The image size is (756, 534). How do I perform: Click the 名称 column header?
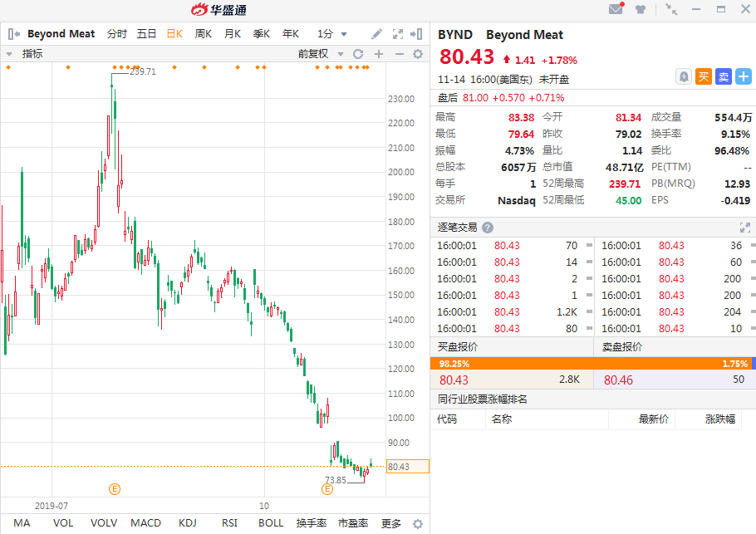coord(502,419)
